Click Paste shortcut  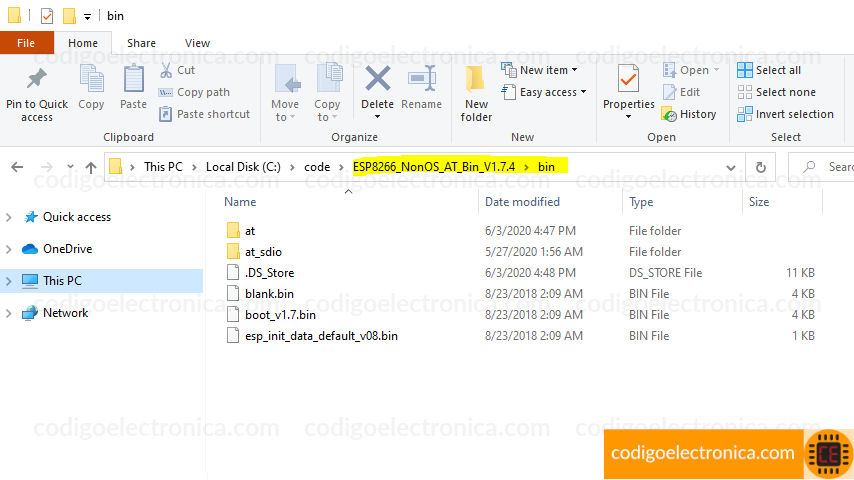(204, 114)
